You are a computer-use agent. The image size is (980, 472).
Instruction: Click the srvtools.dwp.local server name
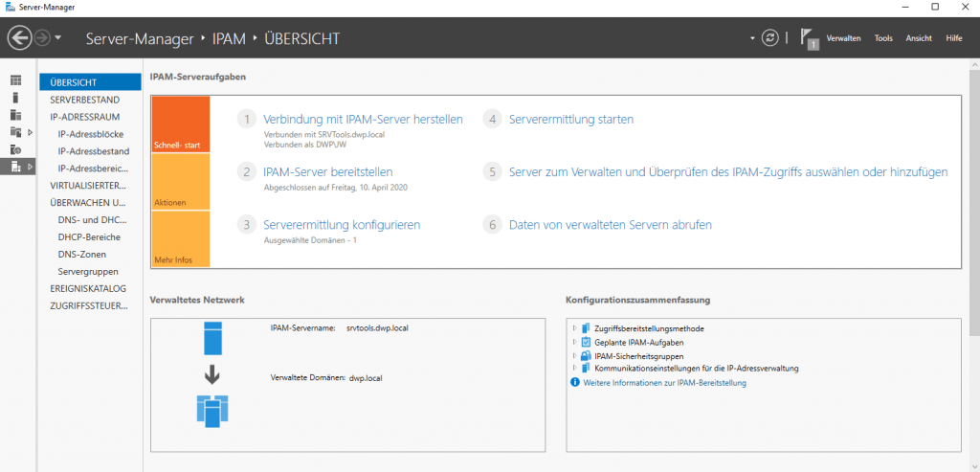pos(377,327)
